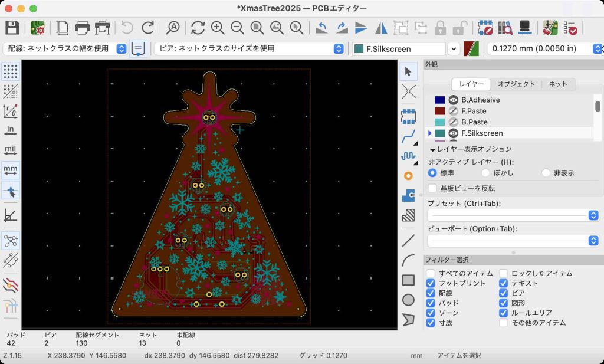Enable the 基板ビューを反転 checkbox

click(433, 188)
